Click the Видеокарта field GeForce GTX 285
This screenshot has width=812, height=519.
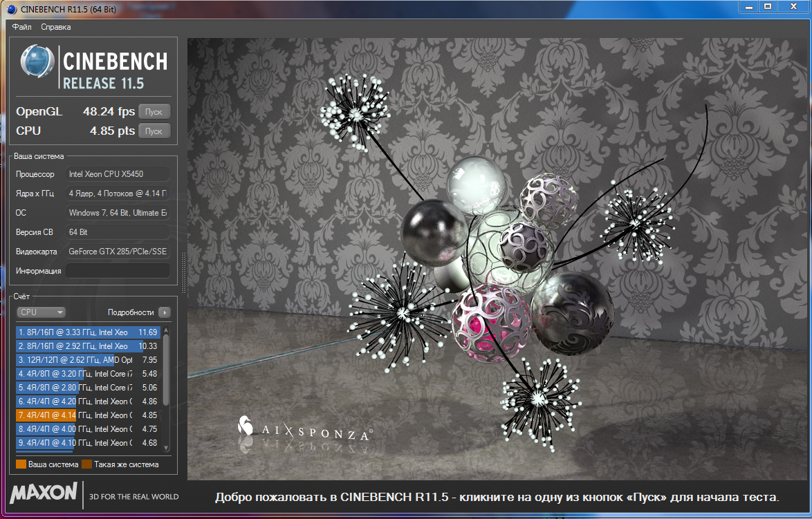[x=118, y=252]
